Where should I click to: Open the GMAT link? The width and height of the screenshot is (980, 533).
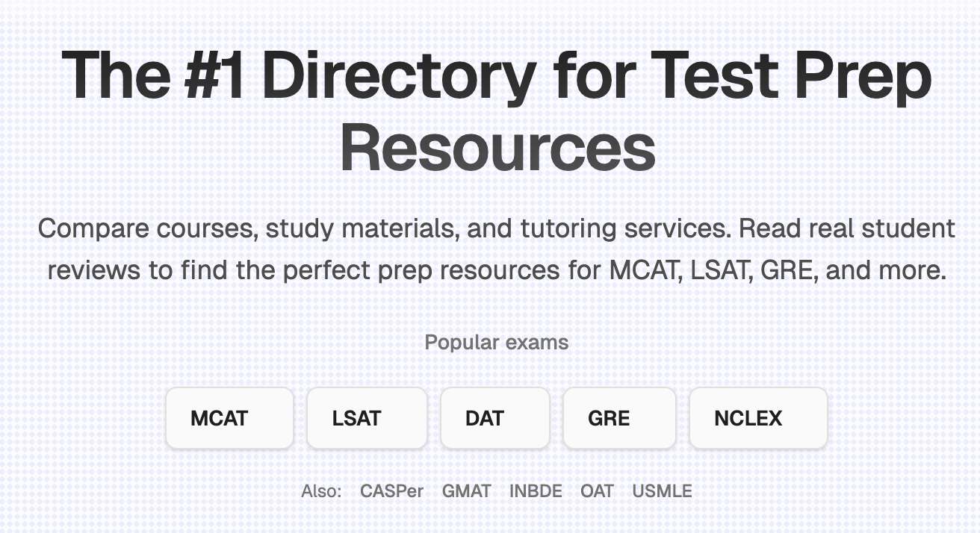(x=466, y=491)
